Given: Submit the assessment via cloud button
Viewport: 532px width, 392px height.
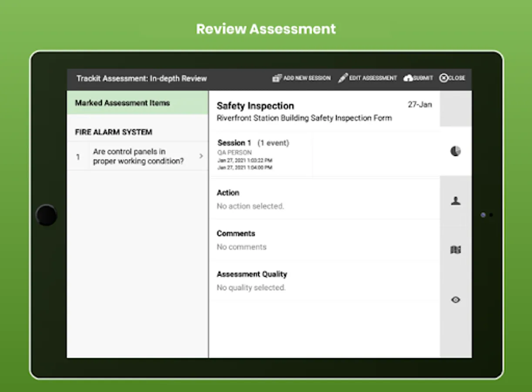Looking at the screenshot, I should [x=418, y=78].
